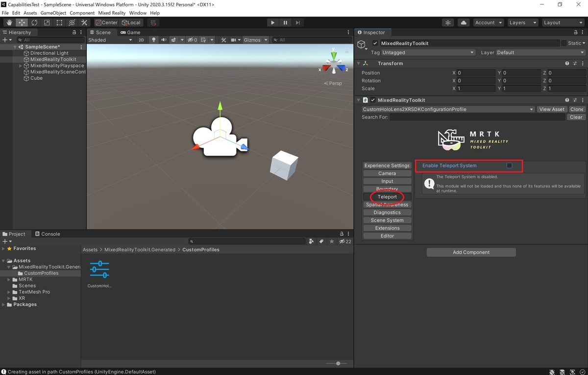The width and height of the screenshot is (588, 375).
Task: Open the Teleport settings tab
Action: click(387, 197)
